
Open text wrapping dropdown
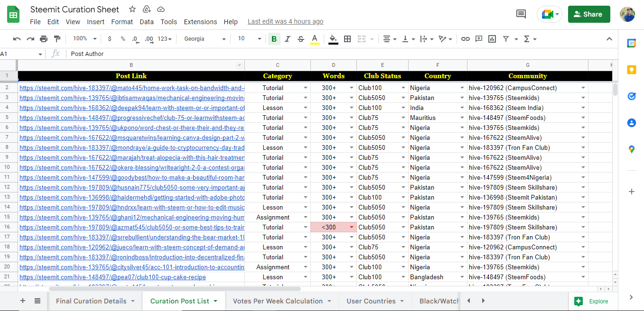coord(427,39)
